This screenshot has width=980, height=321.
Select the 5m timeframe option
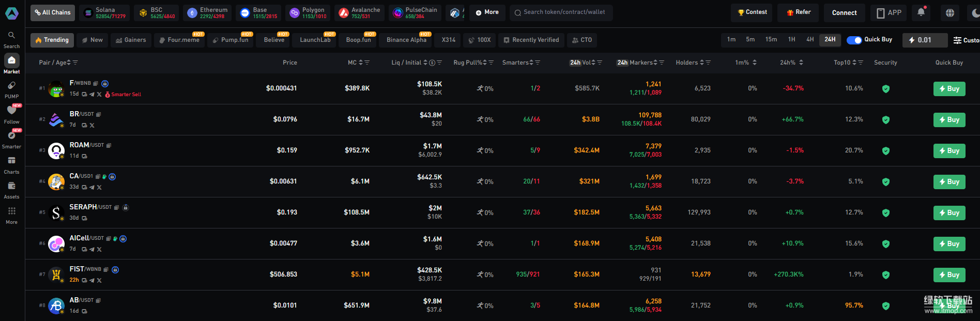point(750,40)
